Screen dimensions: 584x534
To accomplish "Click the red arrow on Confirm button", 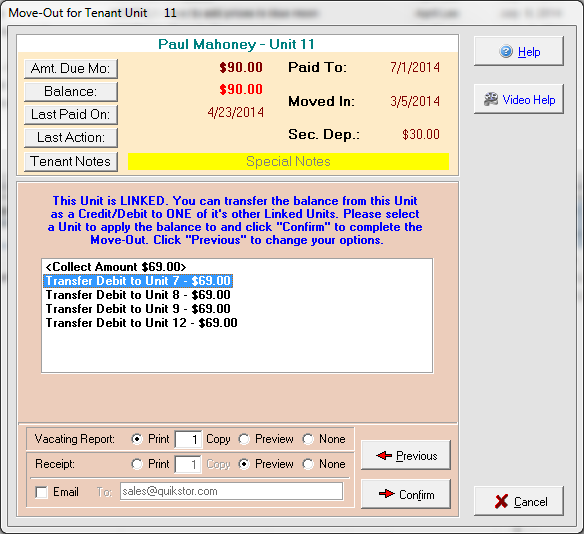I will 387,494.
